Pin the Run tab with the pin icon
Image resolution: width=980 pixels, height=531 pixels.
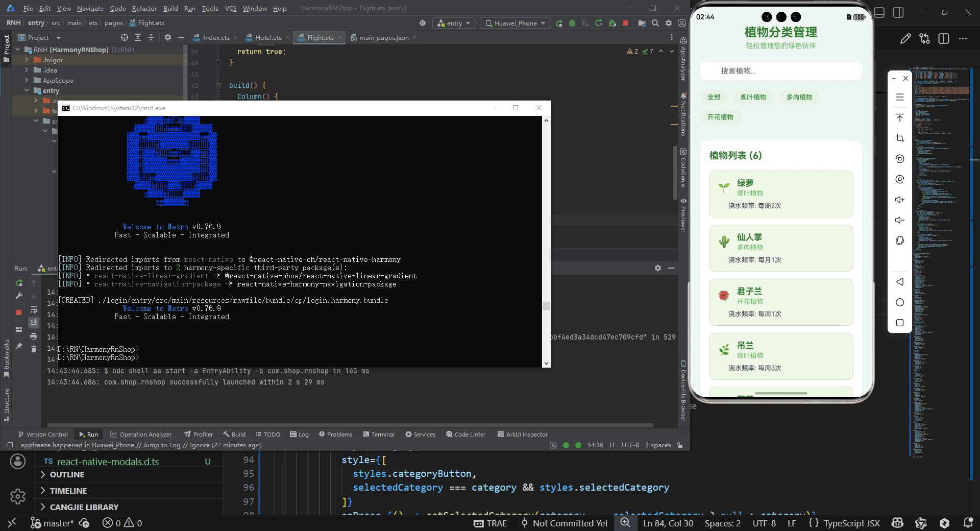click(19, 346)
